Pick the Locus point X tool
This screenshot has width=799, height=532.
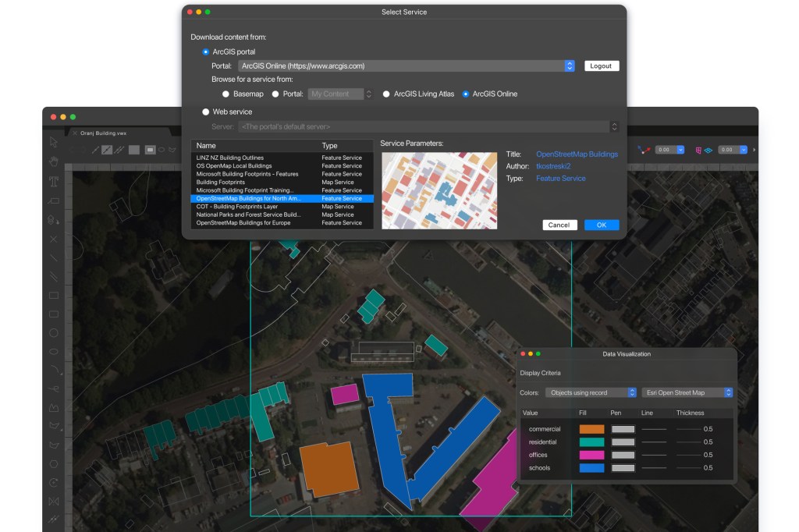[54, 239]
